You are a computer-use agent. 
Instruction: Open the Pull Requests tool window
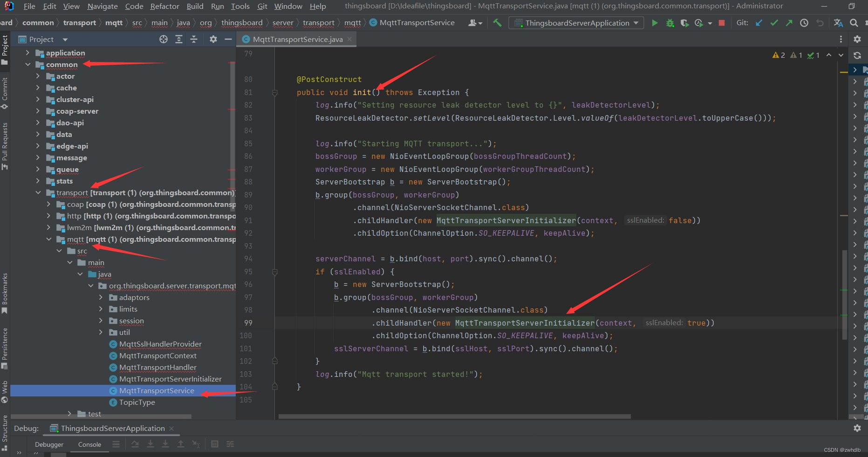click(x=5, y=146)
